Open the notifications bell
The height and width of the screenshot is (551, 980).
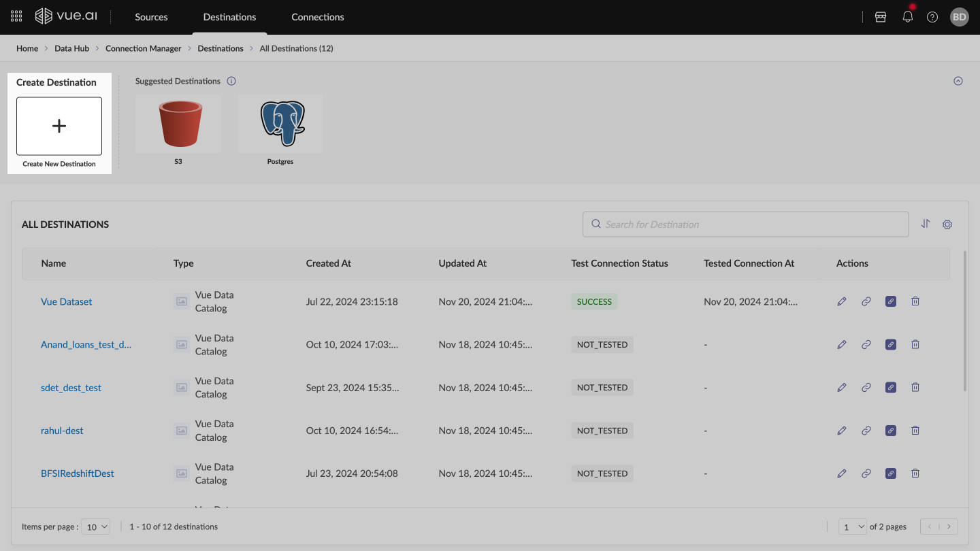[907, 17]
